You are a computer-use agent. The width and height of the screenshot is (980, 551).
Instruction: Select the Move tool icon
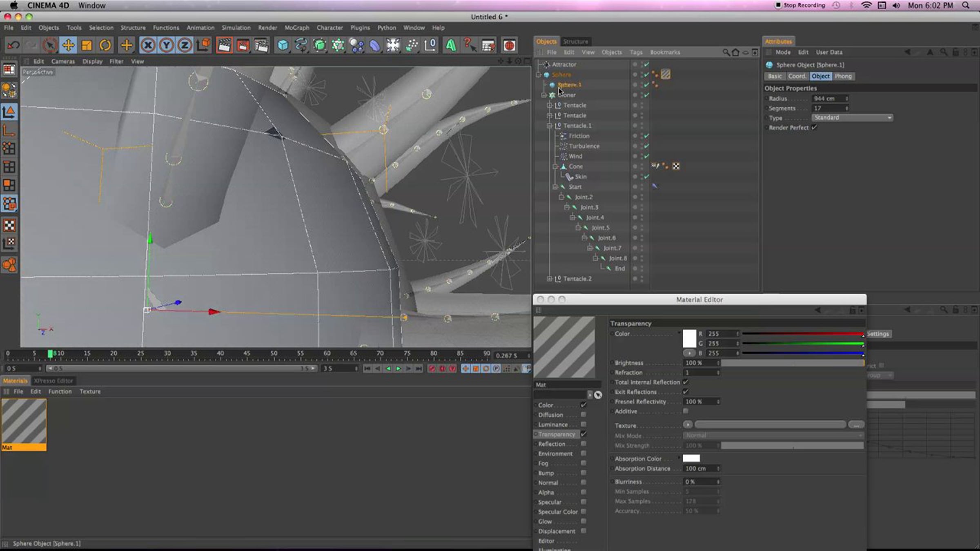coord(68,45)
